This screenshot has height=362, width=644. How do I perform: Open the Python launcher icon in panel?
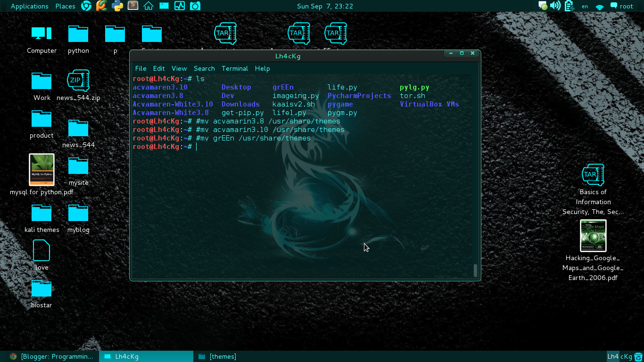[117, 6]
